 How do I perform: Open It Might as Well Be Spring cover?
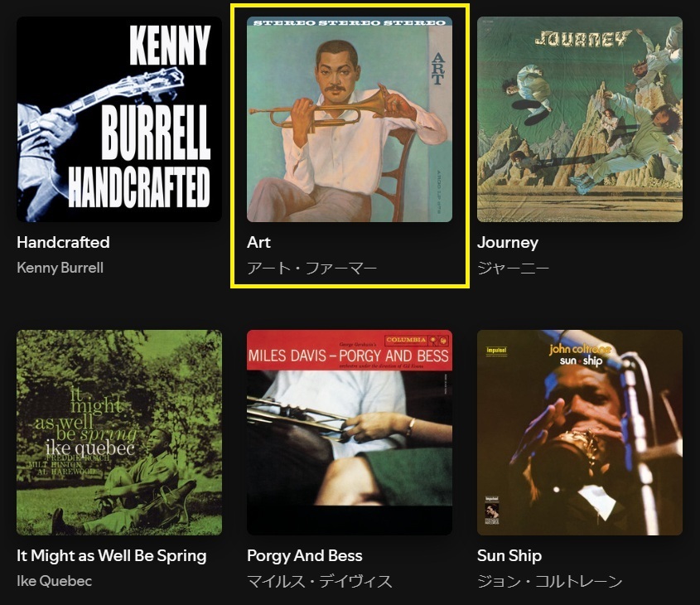click(119, 433)
